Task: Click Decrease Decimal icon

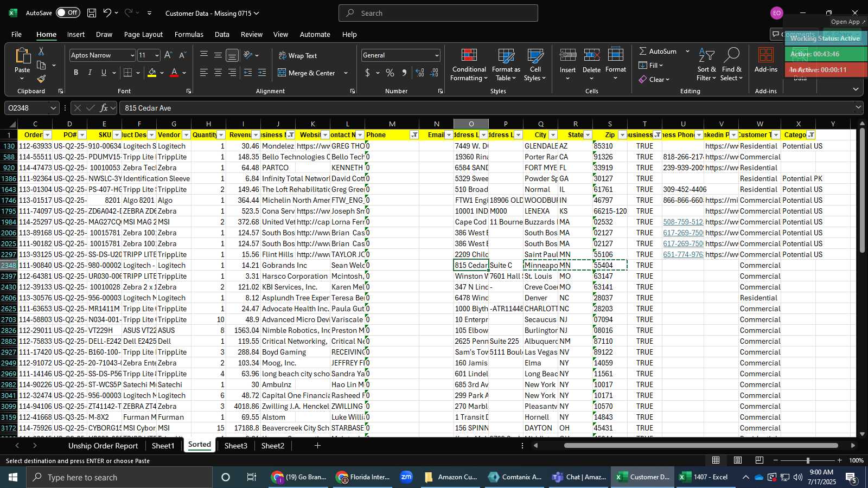Action: pos(434,73)
